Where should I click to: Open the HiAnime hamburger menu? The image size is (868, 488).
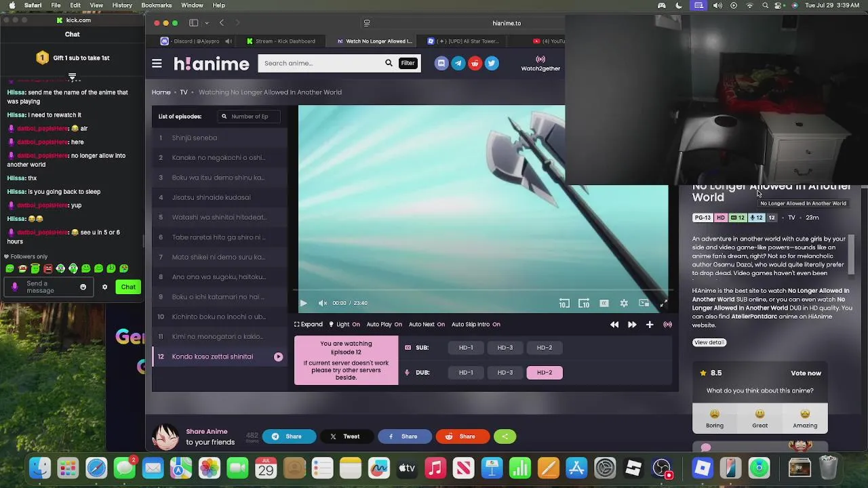pos(157,63)
